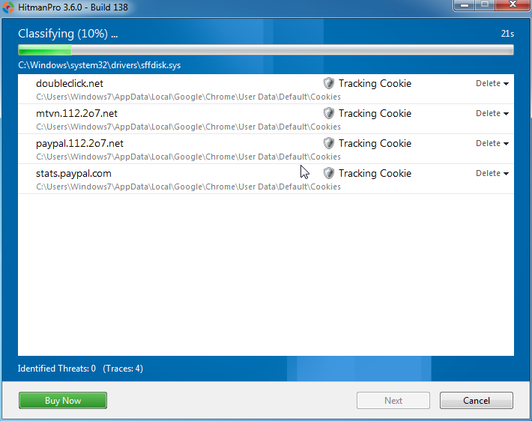Select the paypal.112.2o7.net entry name

(x=79, y=143)
